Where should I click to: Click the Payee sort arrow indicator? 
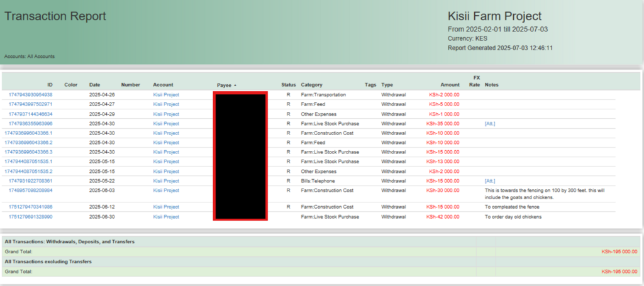[x=235, y=85]
